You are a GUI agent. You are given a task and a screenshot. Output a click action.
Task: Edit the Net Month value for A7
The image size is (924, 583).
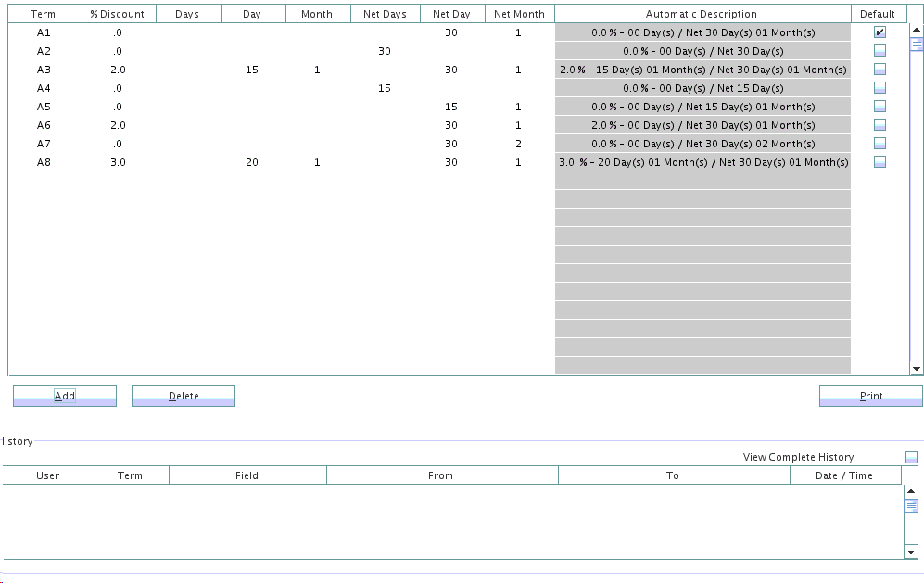point(518,144)
